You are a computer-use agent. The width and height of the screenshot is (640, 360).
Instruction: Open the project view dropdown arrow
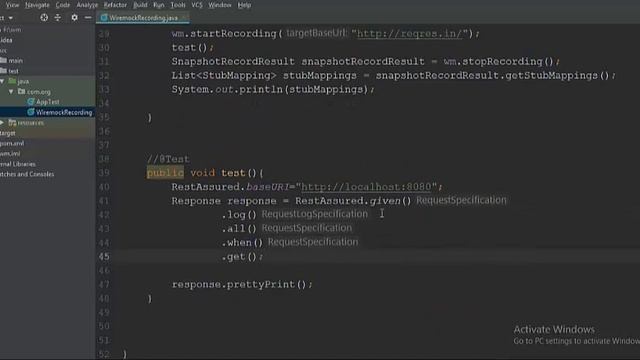(x=11, y=18)
